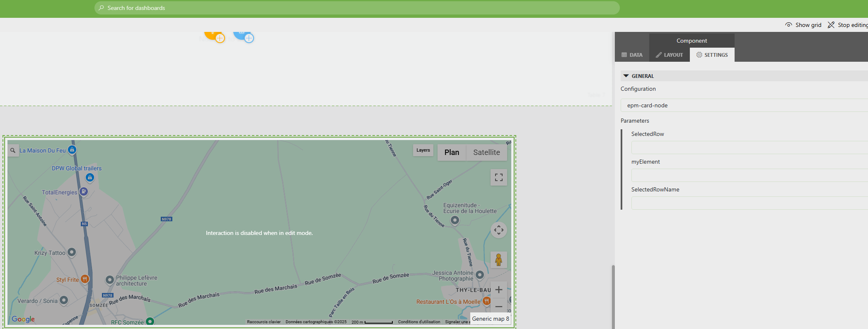Switch map to Plan view
This screenshot has height=329, width=868.
[x=452, y=152]
